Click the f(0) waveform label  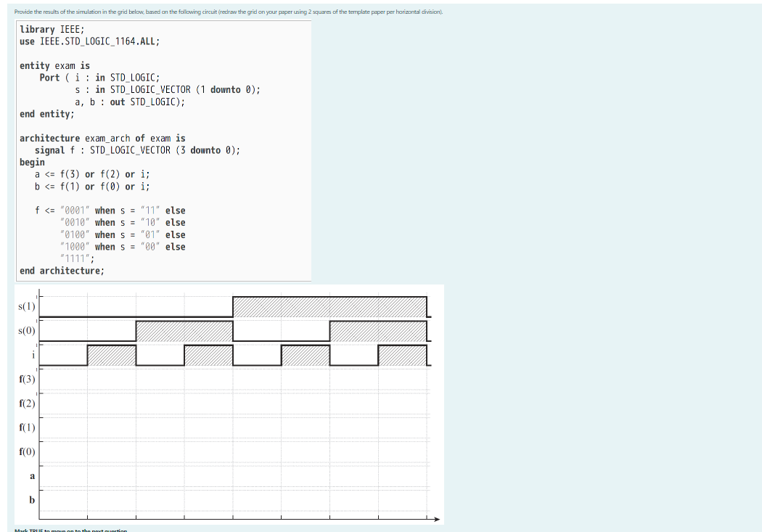pyautogui.click(x=28, y=451)
